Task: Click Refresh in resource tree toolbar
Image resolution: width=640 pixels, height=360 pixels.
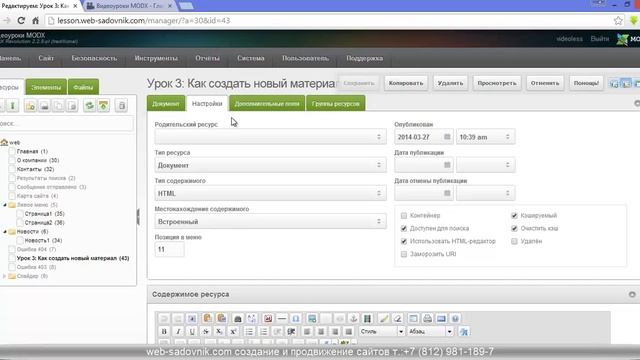Action: coord(89,106)
